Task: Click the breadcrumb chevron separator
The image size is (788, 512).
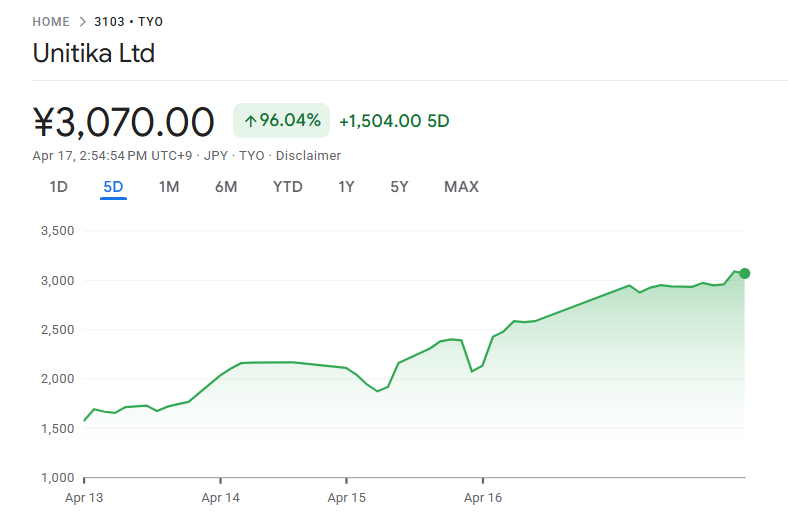Action: point(82,21)
